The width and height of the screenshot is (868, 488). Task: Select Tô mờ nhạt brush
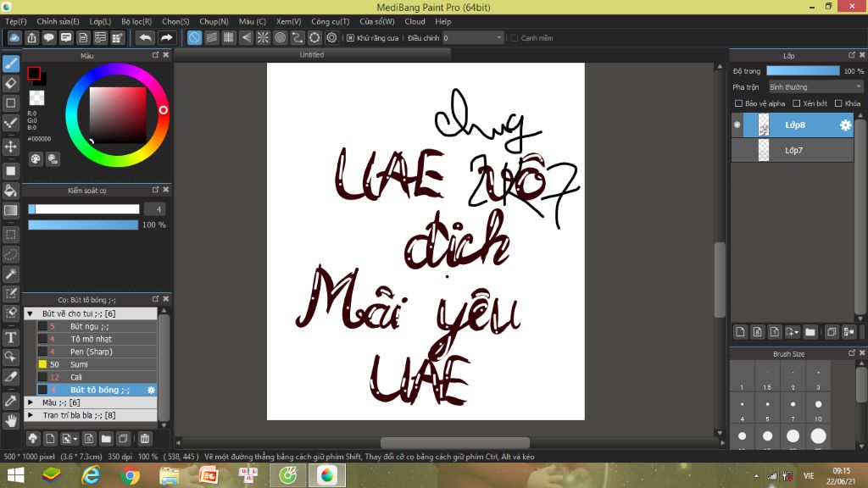(x=97, y=339)
